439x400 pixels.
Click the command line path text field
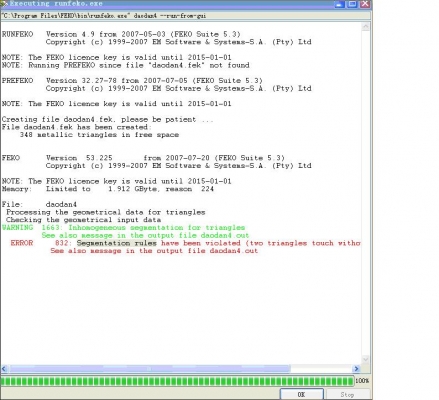coord(185,16)
